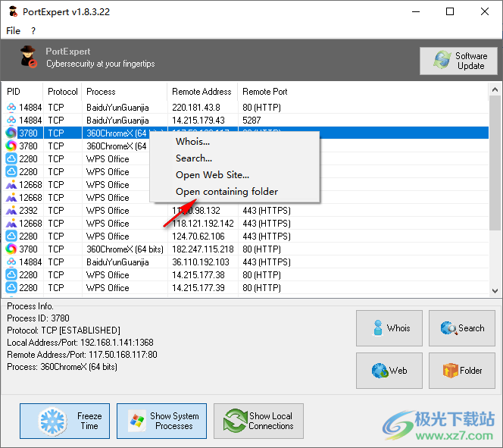Click the Local Address/Port: 192.168.1.141:1368 line
The image size is (503, 448).
pos(80,343)
